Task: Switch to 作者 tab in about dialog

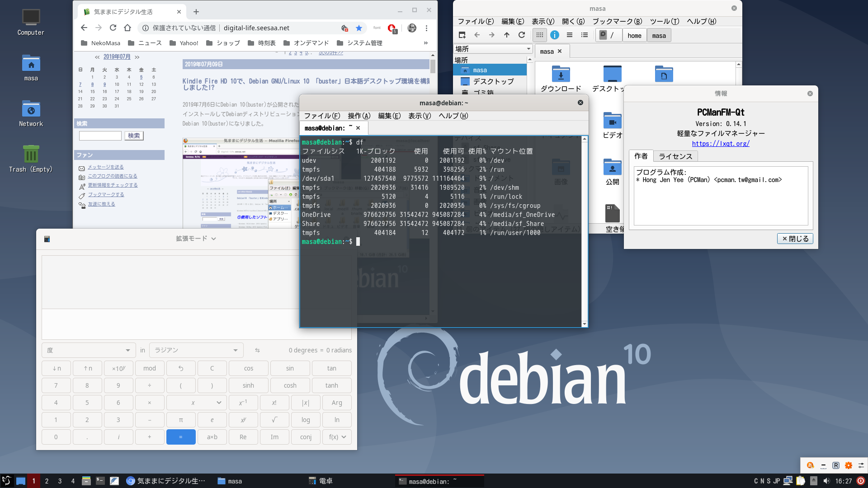Action: [641, 156]
